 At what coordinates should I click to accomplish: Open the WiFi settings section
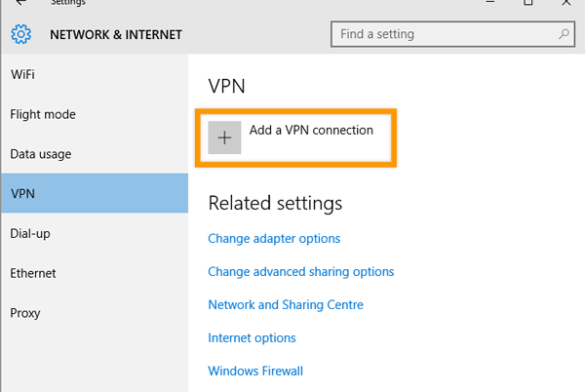[x=23, y=74]
